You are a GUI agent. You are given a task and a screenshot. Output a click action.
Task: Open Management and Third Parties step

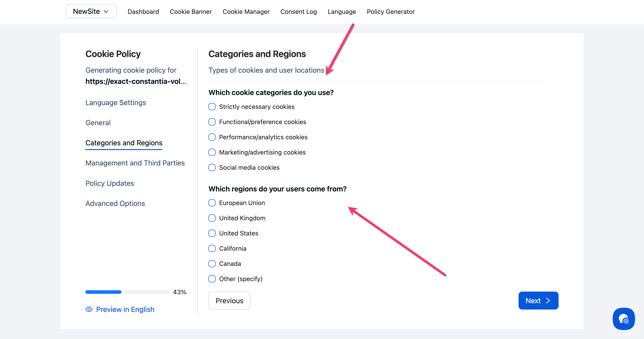(135, 163)
